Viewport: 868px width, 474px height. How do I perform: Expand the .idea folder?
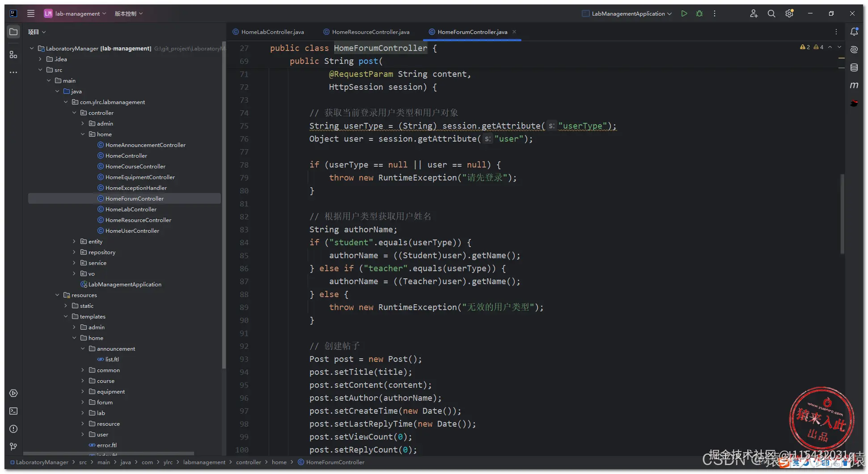40,59
